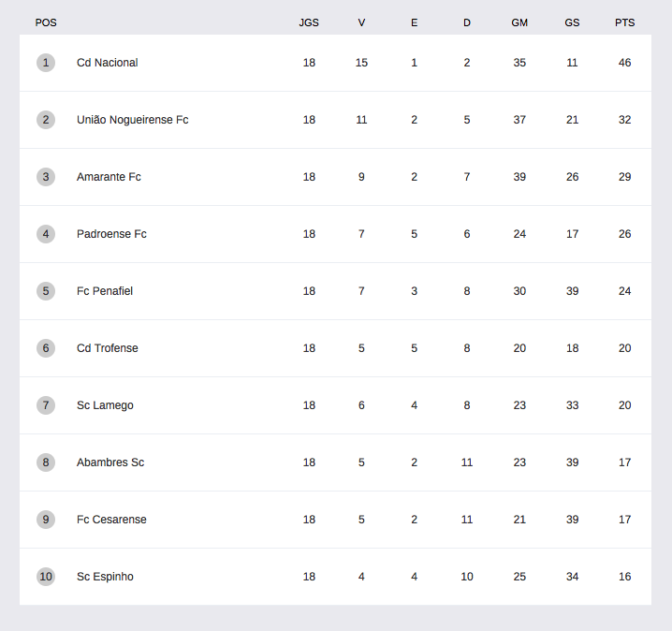Select the POS column header

coord(46,22)
